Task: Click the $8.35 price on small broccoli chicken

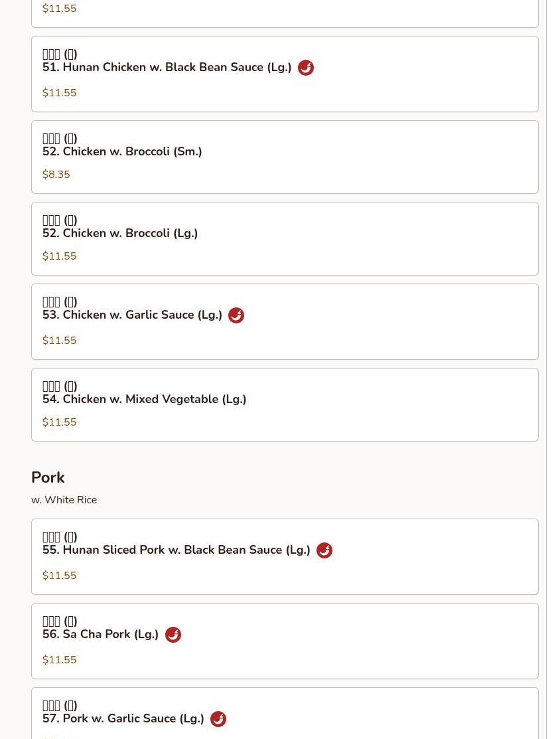Action: [x=56, y=175]
